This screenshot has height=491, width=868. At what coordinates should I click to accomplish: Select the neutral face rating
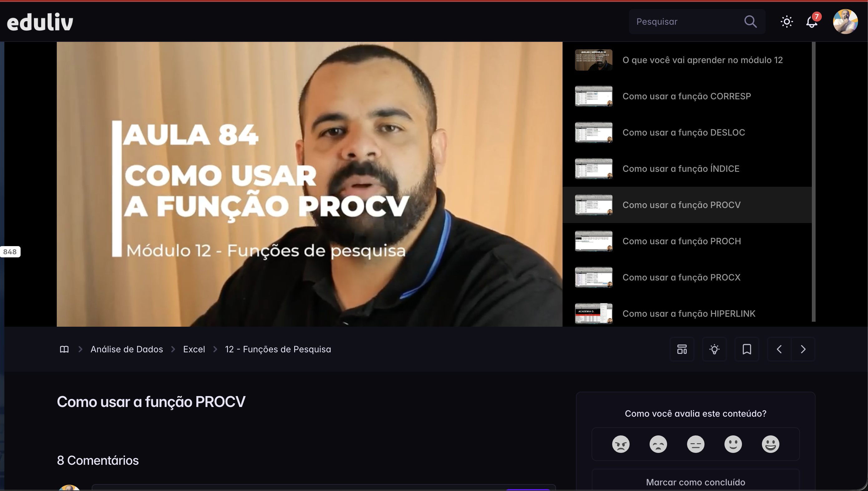tap(695, 444)
